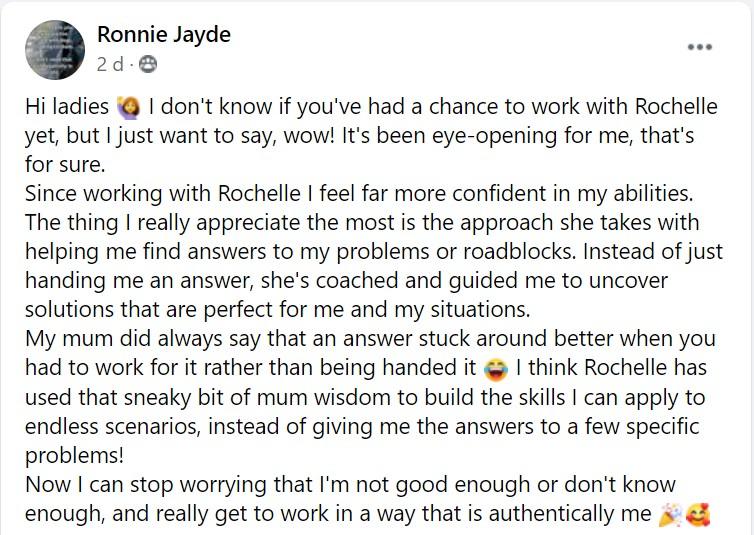The image size is (754, 535).
Task: Click the line starting "handing me an answer"
Action: pos(346,280)
